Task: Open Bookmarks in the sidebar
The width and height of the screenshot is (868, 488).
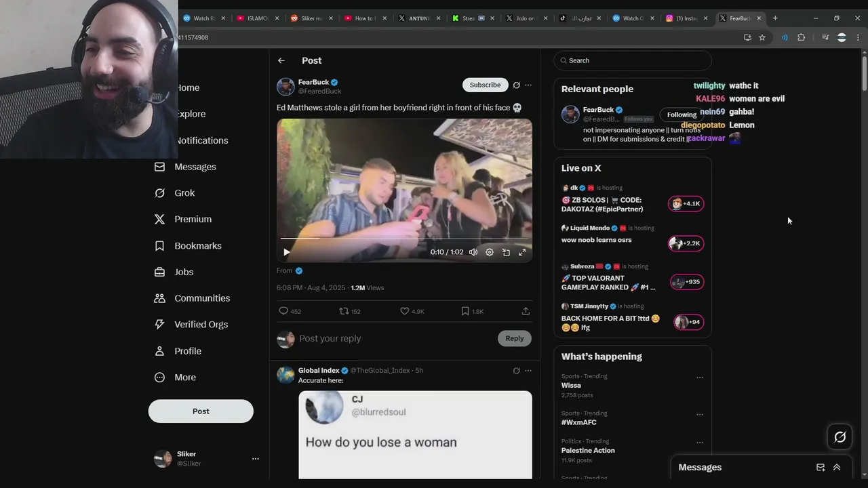Action: point(188,246)
